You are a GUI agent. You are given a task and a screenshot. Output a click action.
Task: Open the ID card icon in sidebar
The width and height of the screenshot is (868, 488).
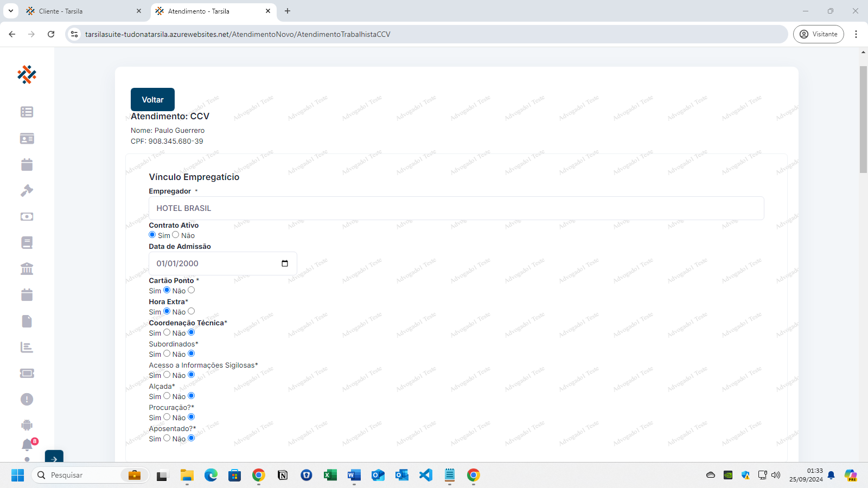click(x=27, y=139)
